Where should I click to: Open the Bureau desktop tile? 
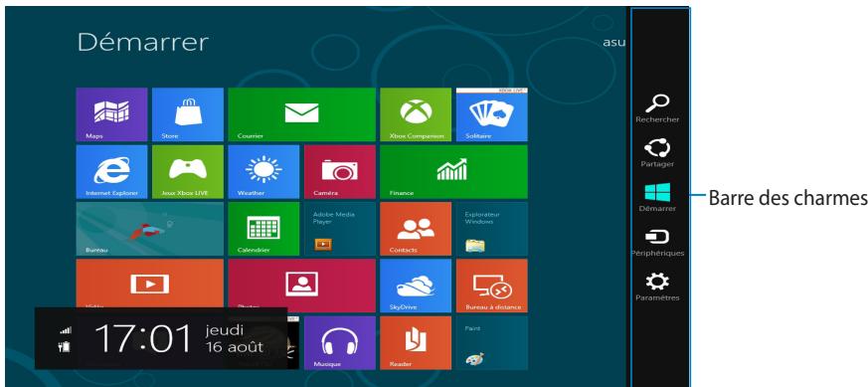149,229
